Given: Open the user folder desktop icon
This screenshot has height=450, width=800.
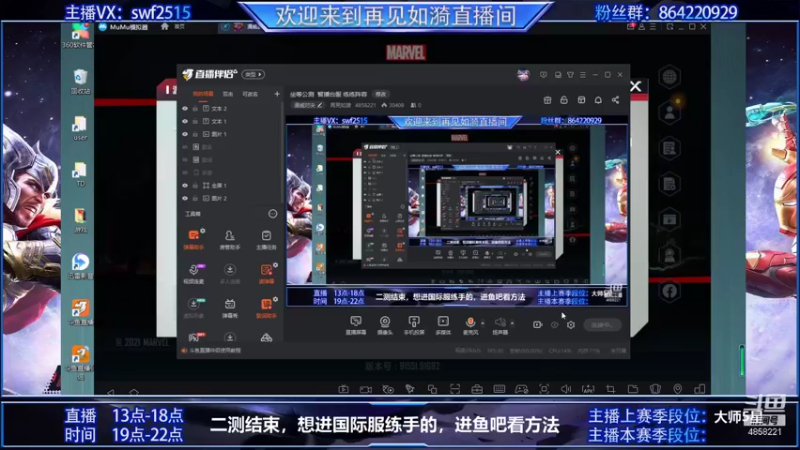Looking at the screenshot, I should click(80, 128).
